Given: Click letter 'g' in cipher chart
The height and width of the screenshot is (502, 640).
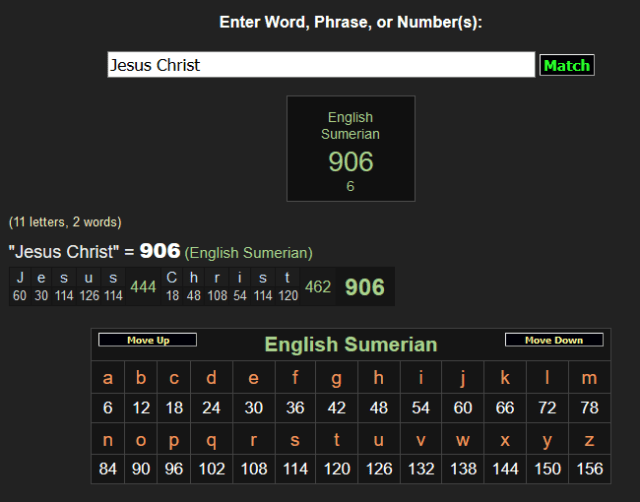Looking at the screenshot, I should tap(336, 378).
